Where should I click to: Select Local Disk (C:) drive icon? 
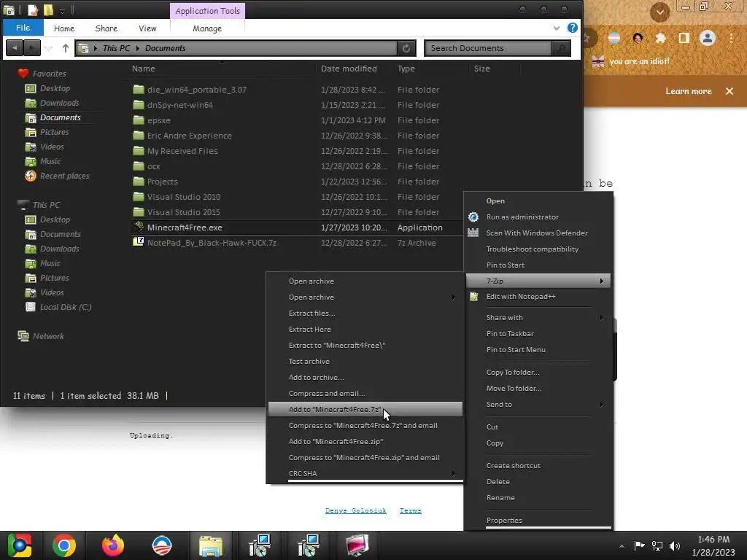30,307
